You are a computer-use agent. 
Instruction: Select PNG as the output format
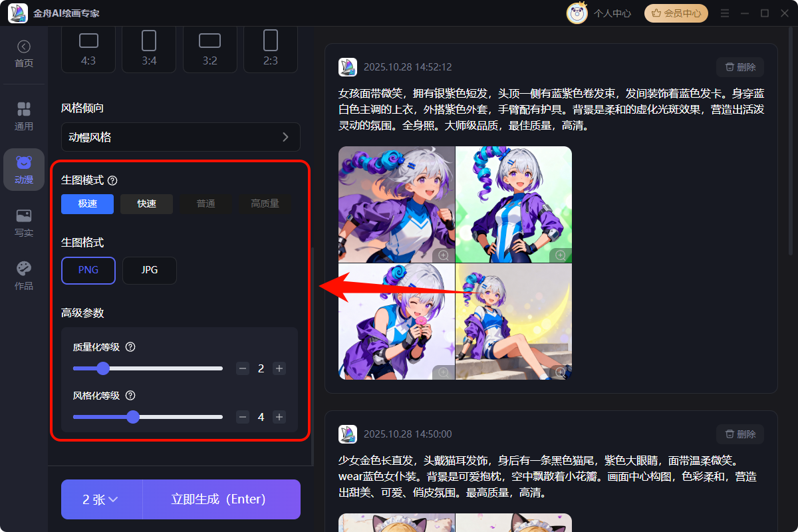point(88,270)
